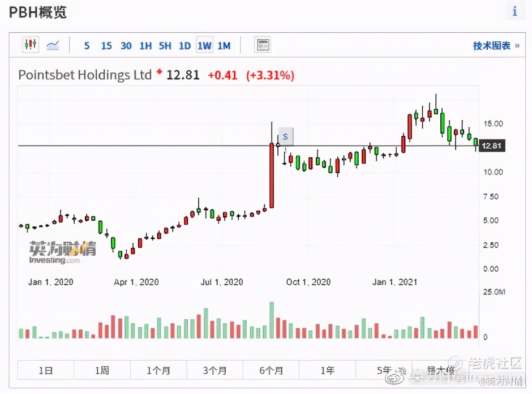The image size is (532, 394).
Task: Toggle the 1M monthly interval
Action: [x=224, y=46]
